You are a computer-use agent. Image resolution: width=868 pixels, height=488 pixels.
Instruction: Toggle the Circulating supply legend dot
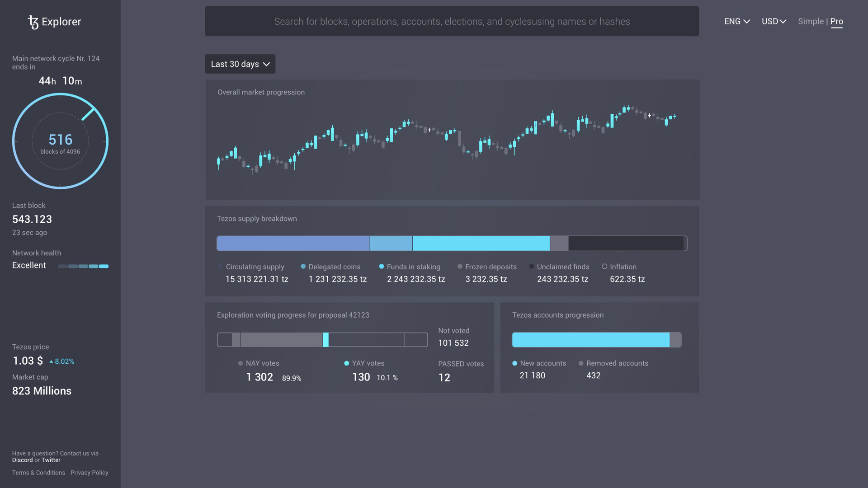point(220,267)
